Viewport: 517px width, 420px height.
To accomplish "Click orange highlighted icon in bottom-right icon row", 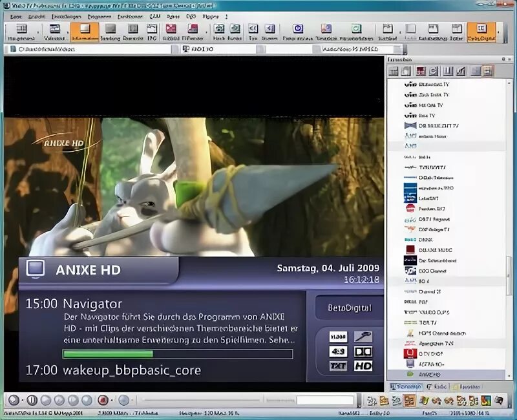I will [x=410, y=401].
